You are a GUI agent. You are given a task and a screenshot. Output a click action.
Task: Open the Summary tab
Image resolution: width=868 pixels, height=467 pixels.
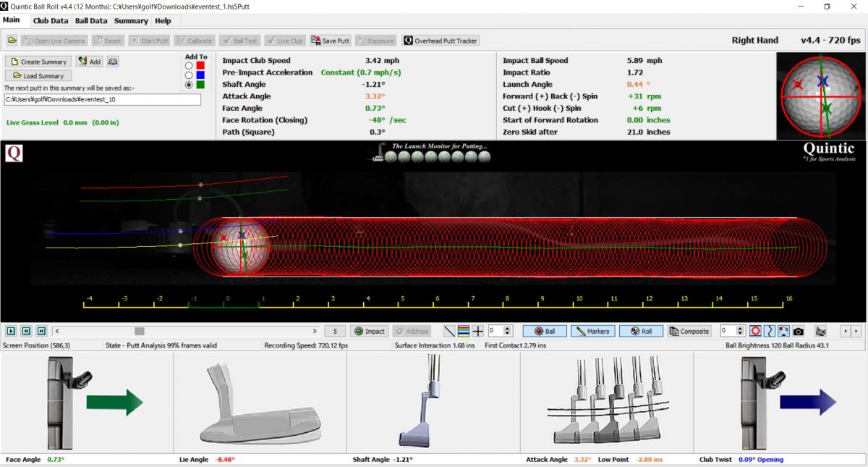coord(131,21)
